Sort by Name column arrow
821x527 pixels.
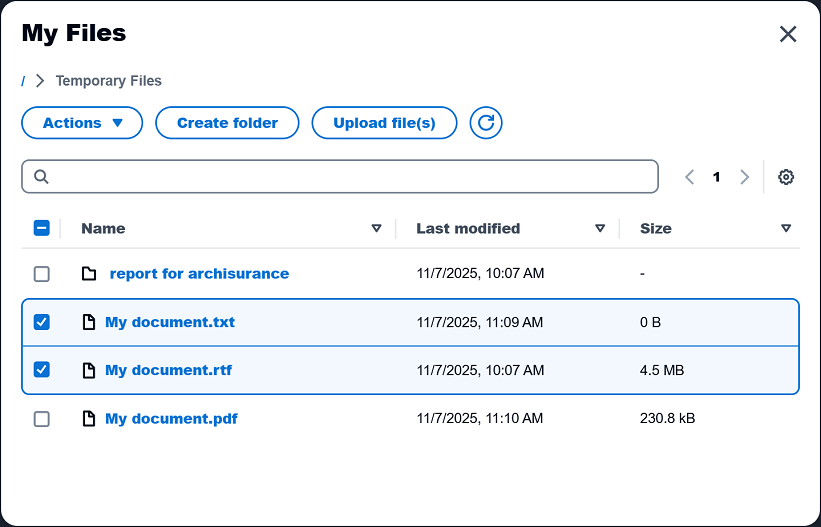tap(376, 228)
